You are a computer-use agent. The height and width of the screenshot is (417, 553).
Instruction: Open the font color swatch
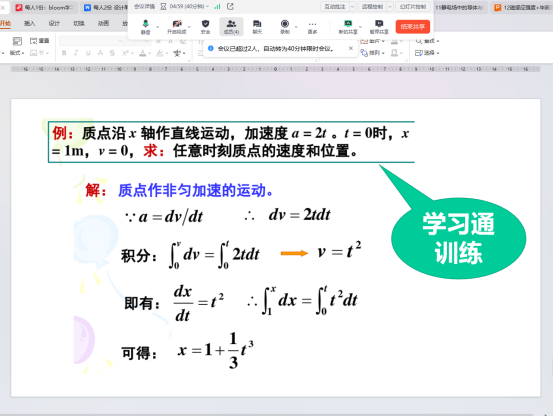(x=142, y=53)
